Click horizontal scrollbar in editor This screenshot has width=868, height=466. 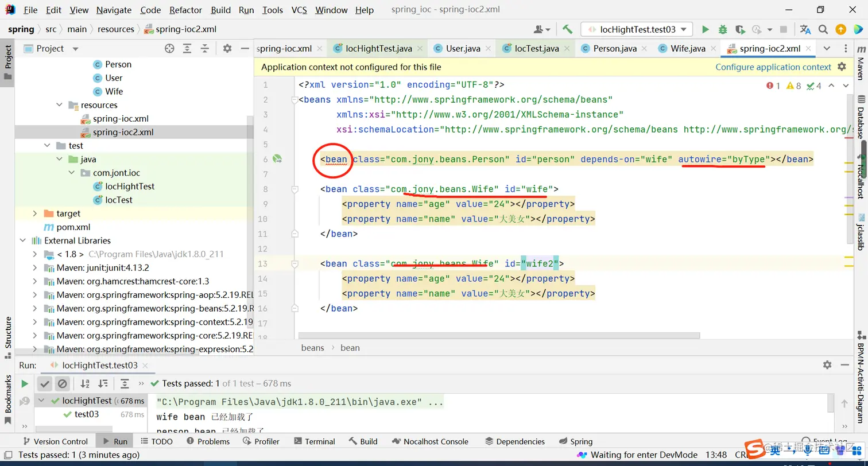pyautogui.click(x=499, y=336)
